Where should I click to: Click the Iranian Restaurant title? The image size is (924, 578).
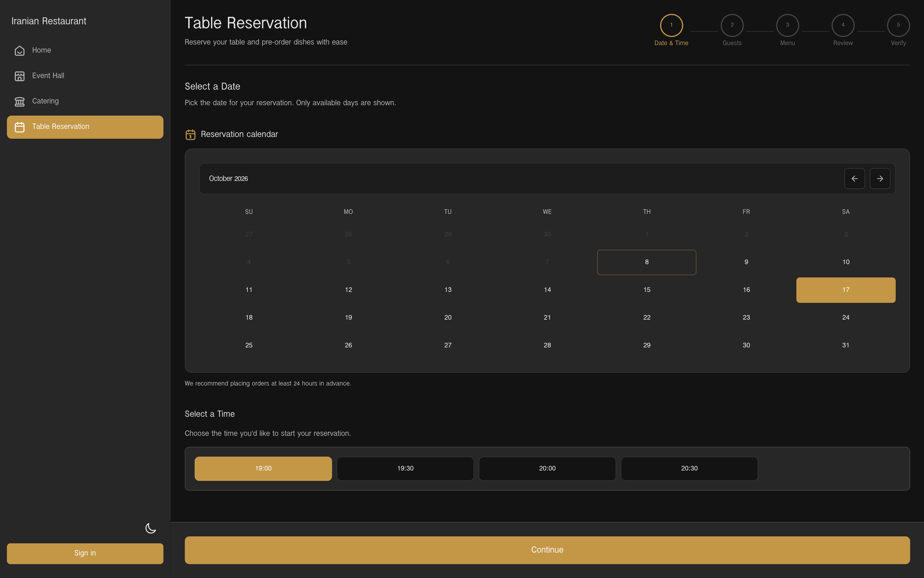point(49,21)
